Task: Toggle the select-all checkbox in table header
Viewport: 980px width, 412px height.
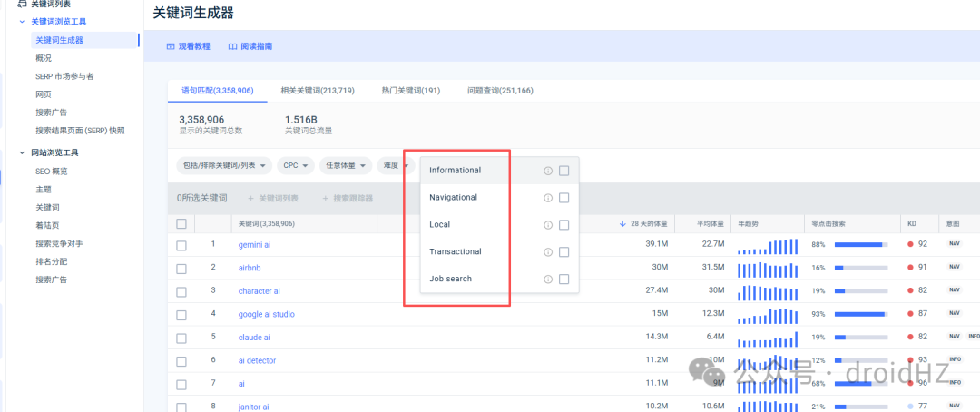Action: (x=181, y=224)
